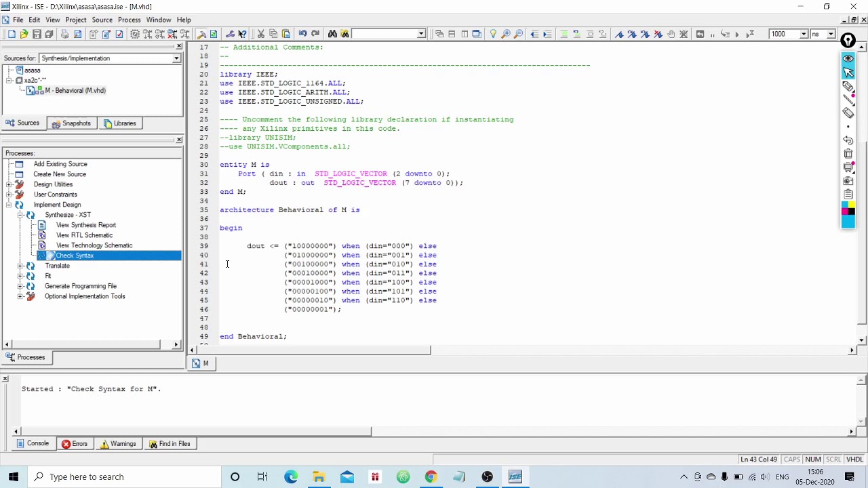Switch to the Errors tab
This screenshot has width=868, height=488.
point(75,444)
